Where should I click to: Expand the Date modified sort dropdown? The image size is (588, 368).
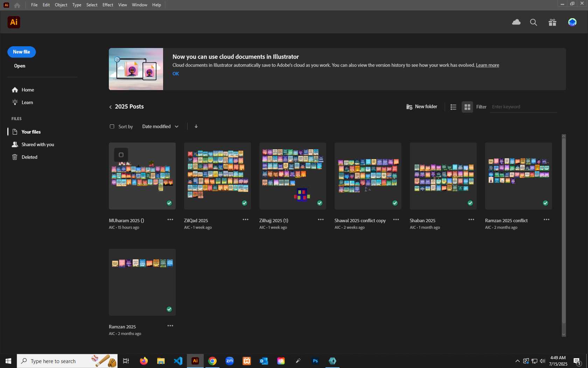[160, 127]
